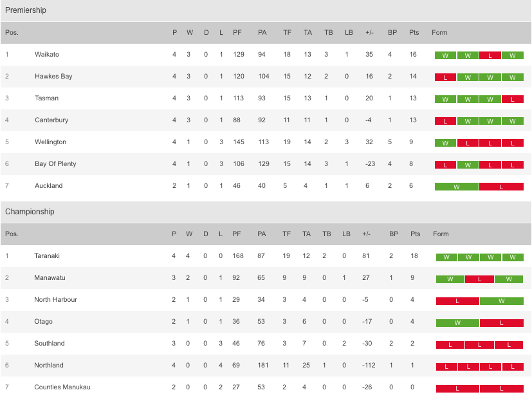Open the Counties Manukau team link
The height and width of the screenshot is (399, 532).
coord(62,387)
